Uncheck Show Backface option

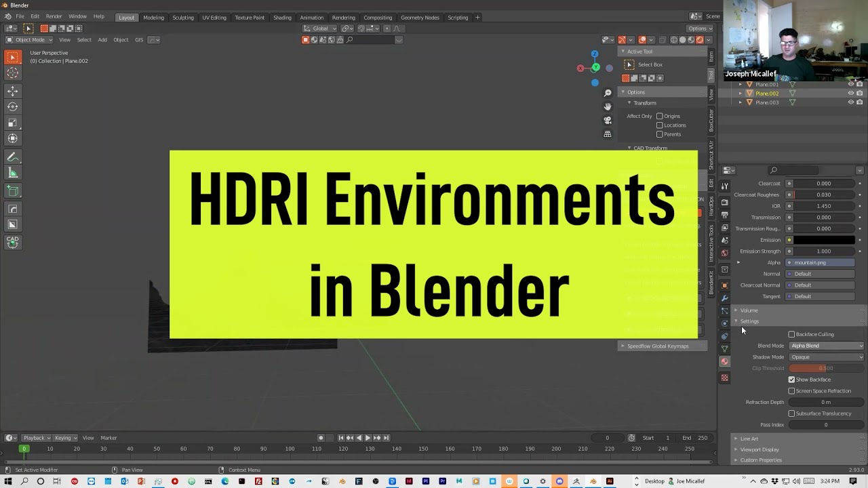(x=791, y=380)
